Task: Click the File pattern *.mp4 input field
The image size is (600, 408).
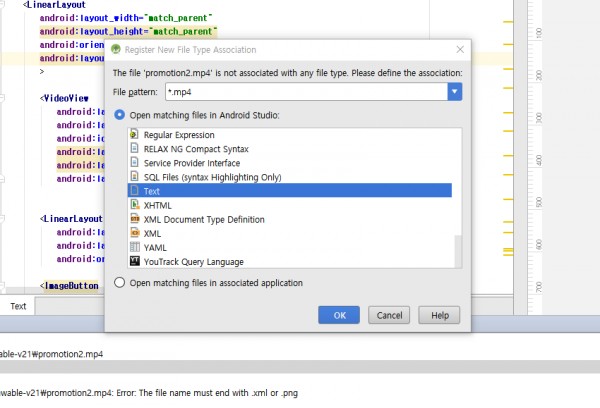Action: [x=306, y=92]
